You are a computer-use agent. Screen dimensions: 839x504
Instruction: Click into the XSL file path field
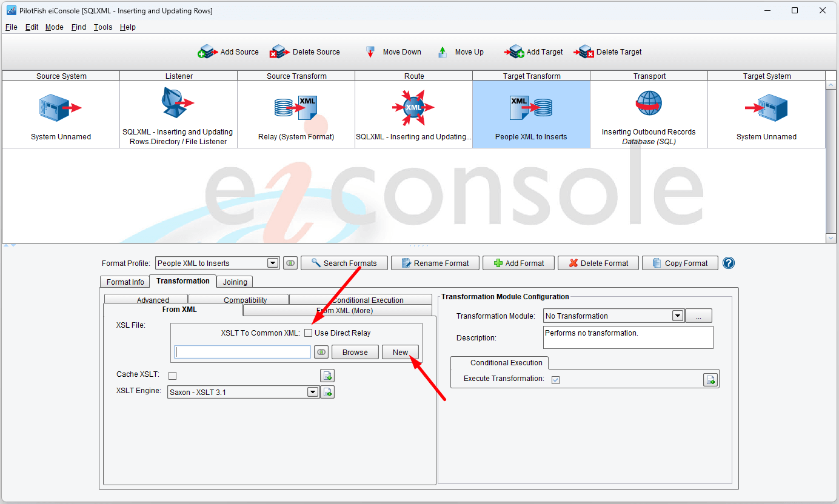tap(242, 352)
